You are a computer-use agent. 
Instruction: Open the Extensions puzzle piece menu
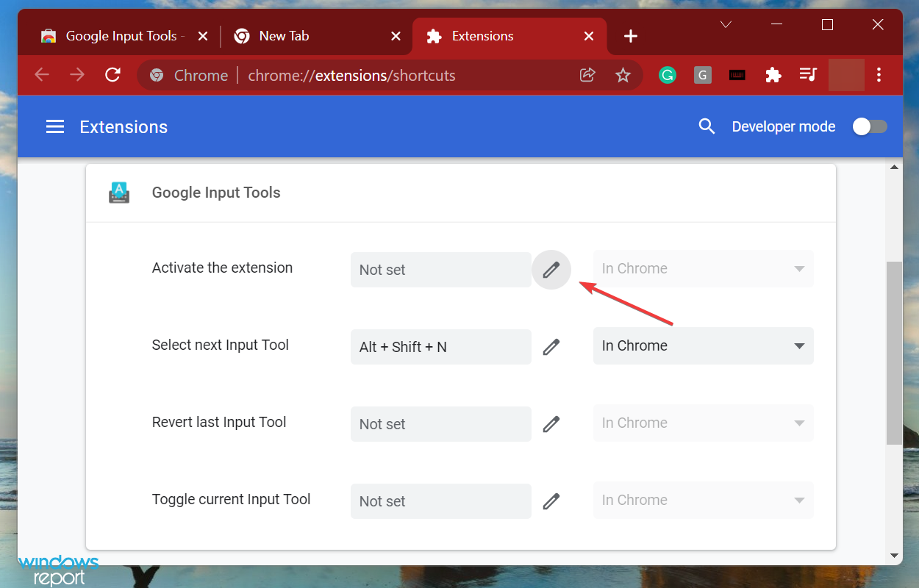(773, 75)
